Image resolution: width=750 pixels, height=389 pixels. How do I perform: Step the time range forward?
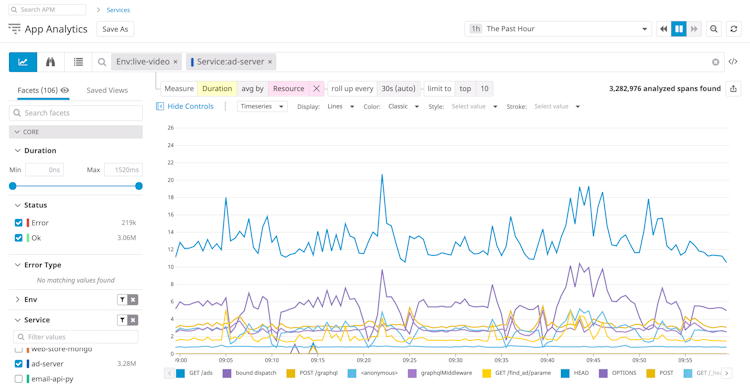694,29
